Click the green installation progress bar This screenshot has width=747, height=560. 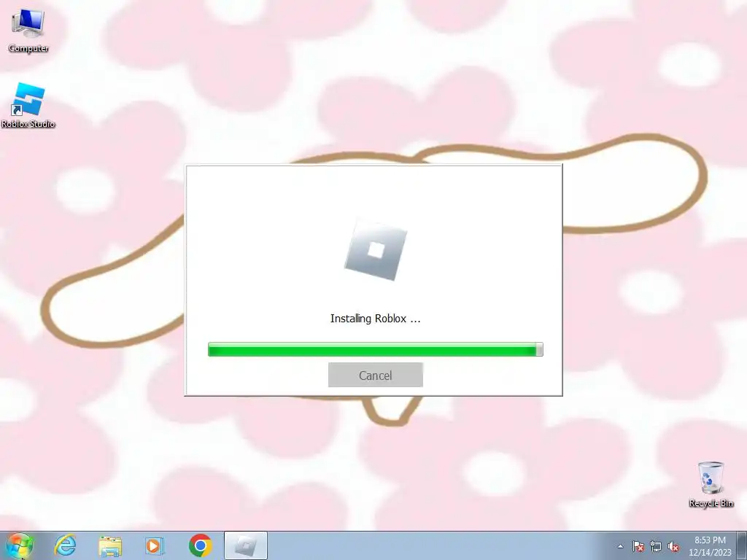point(376,349)
